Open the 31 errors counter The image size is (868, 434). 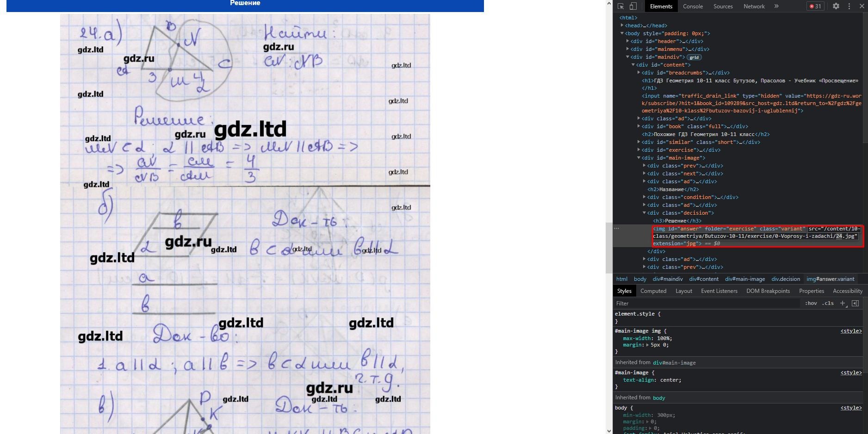coord(815,6)
